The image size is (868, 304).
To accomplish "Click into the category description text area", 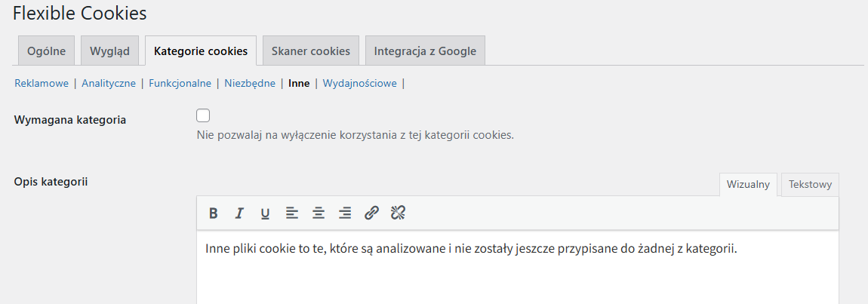I will [518, 268].
